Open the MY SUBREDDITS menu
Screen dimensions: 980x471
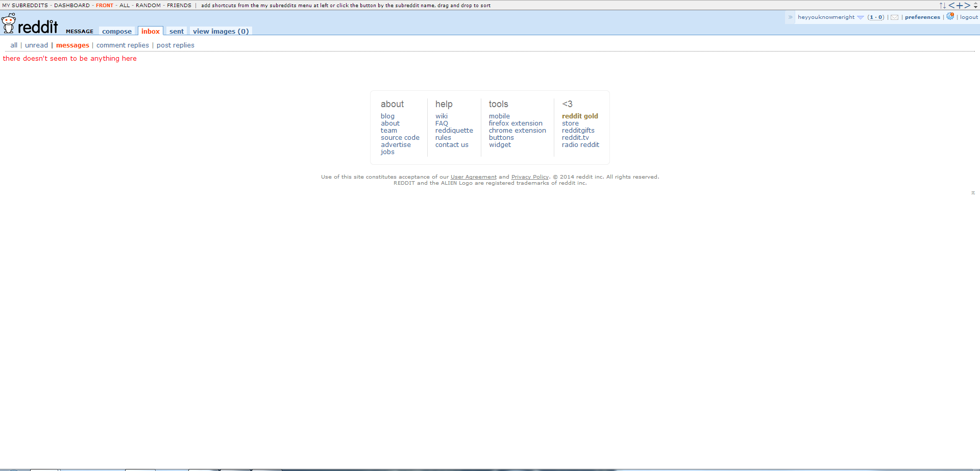click(25, 6)
